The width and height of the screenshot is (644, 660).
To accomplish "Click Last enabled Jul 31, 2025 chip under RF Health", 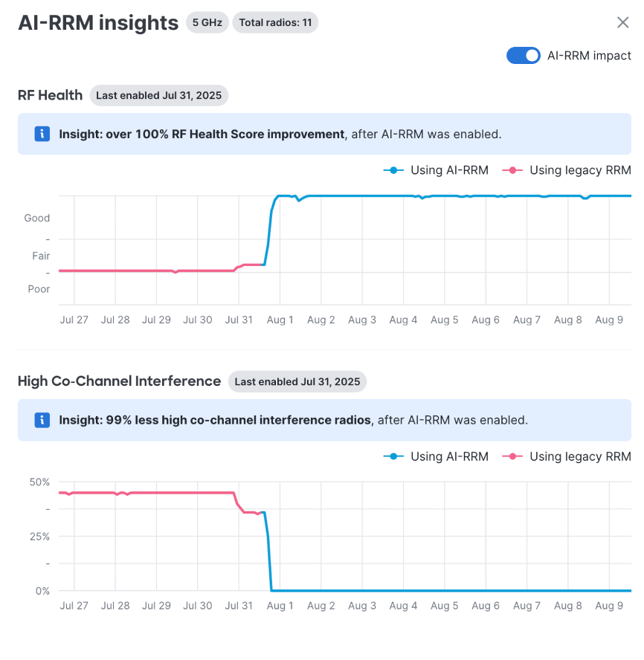I will (158, 95).
